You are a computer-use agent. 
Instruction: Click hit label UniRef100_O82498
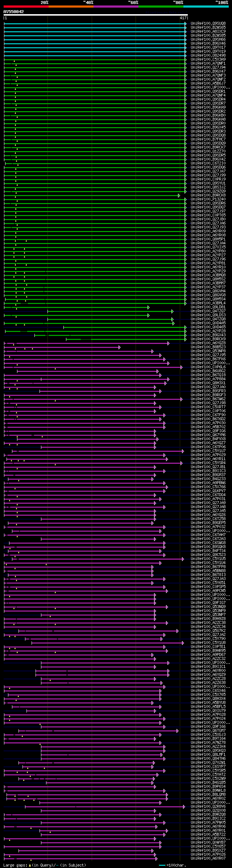[208, 56]
